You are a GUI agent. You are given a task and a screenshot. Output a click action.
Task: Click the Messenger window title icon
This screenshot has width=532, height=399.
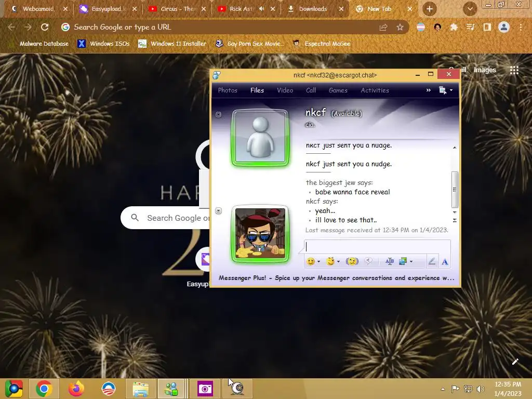[x=217, y=75]
